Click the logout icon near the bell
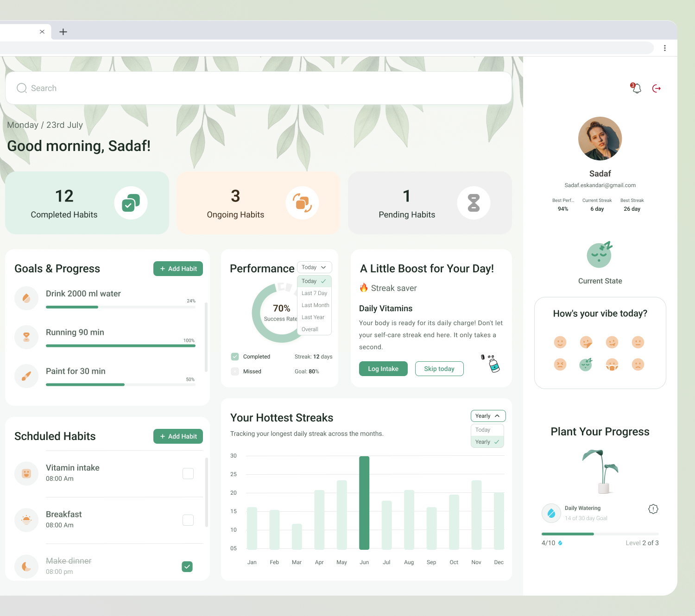695x616 pixels. tap(657, 88)
